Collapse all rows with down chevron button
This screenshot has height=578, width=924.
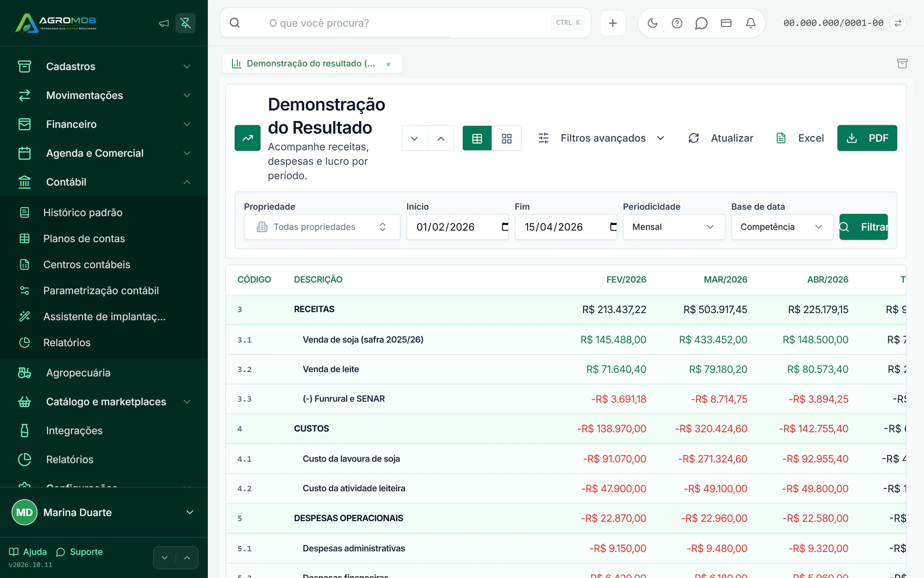click(414, 138)
